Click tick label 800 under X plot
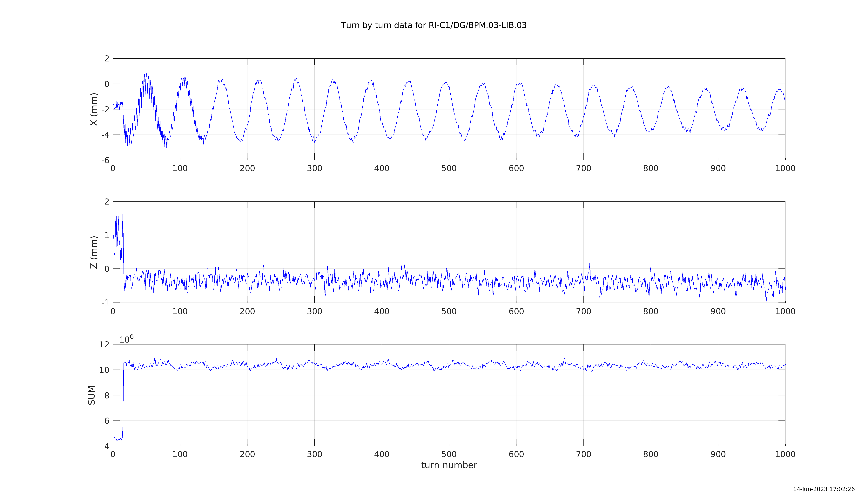 click(x=650, y=169)
